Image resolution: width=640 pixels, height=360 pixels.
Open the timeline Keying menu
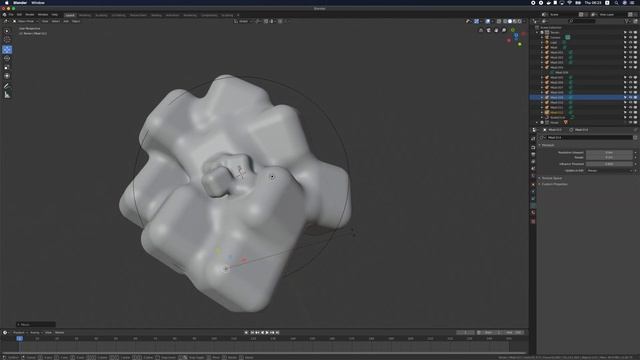(35, 333)
